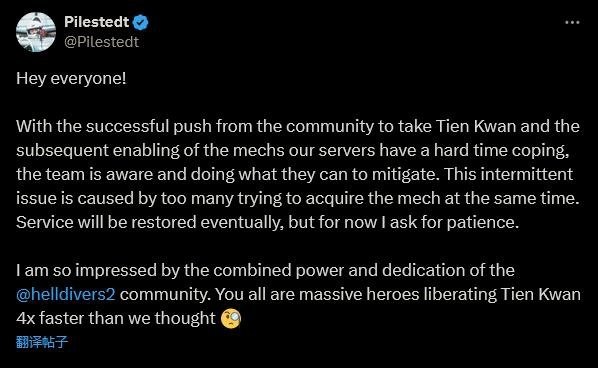The width and height of the screenshot is (598, 368).
Task: Click 'Tien Kwan' after 'heroes liberating'
Action: coord(541,294)
